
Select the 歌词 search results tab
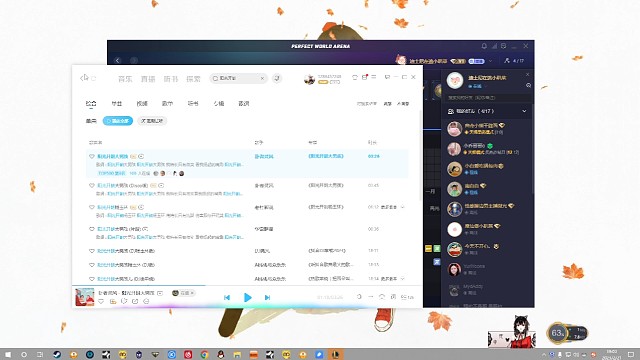coord(244,104)
